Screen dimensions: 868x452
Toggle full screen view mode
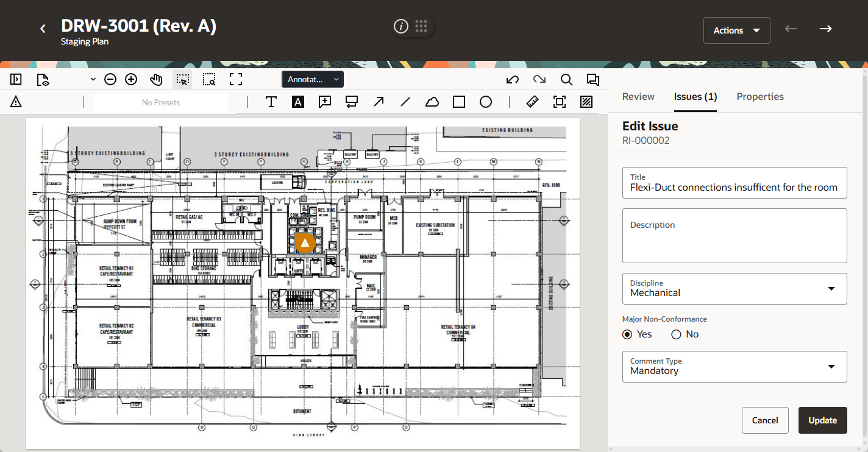click(236, 79)
